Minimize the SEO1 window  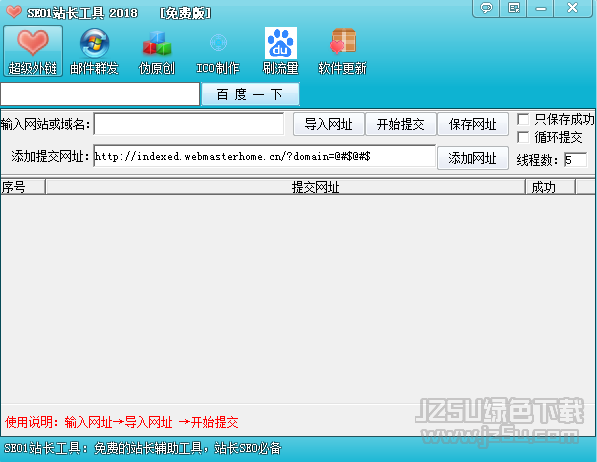pos(540,8)
